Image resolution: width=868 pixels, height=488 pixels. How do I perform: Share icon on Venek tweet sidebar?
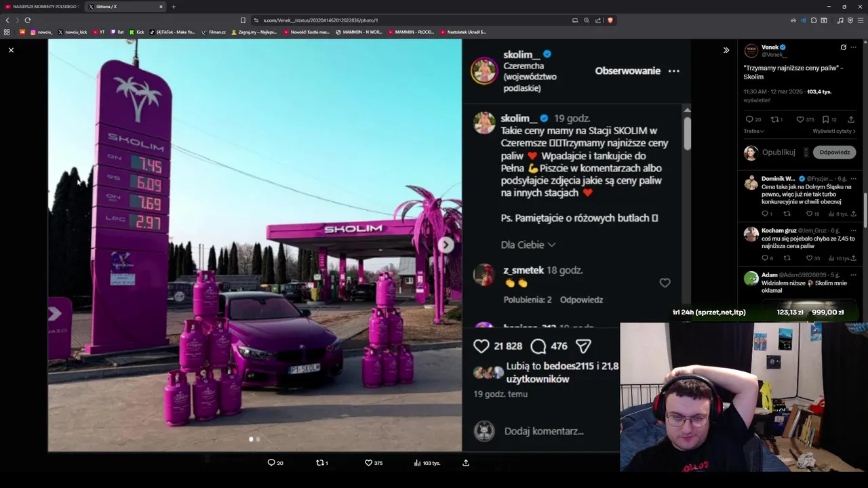coord(851,119)
